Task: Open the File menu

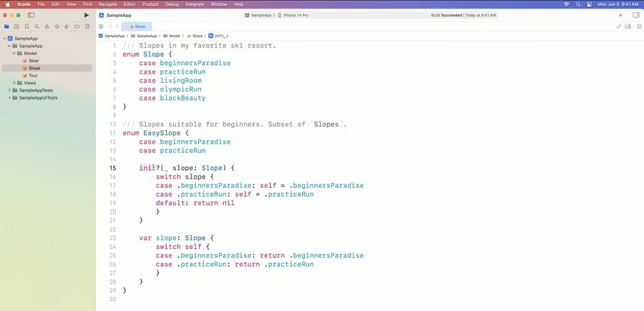Action: point(41,4)
